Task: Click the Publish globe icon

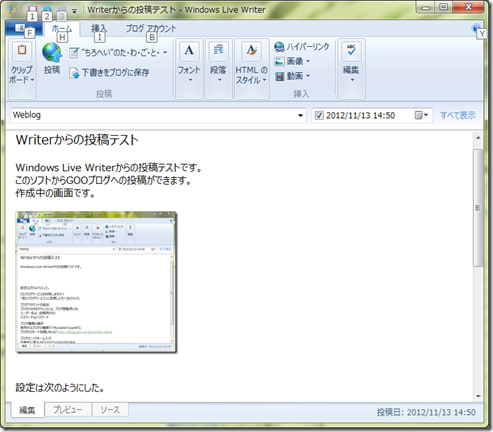Action: 52,52
